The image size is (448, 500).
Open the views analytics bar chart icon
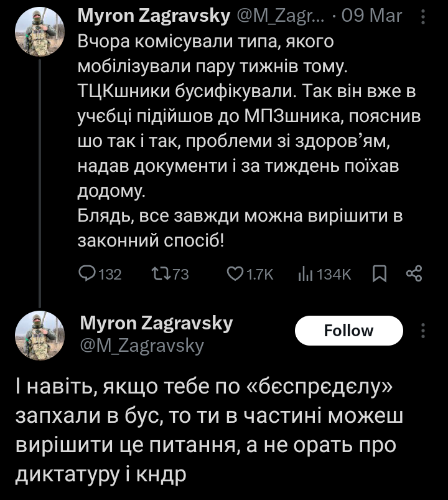(x=306, y=274)
